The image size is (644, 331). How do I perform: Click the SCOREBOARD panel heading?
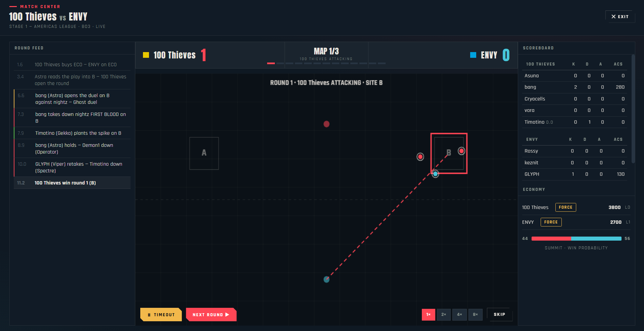coord(538,48)
